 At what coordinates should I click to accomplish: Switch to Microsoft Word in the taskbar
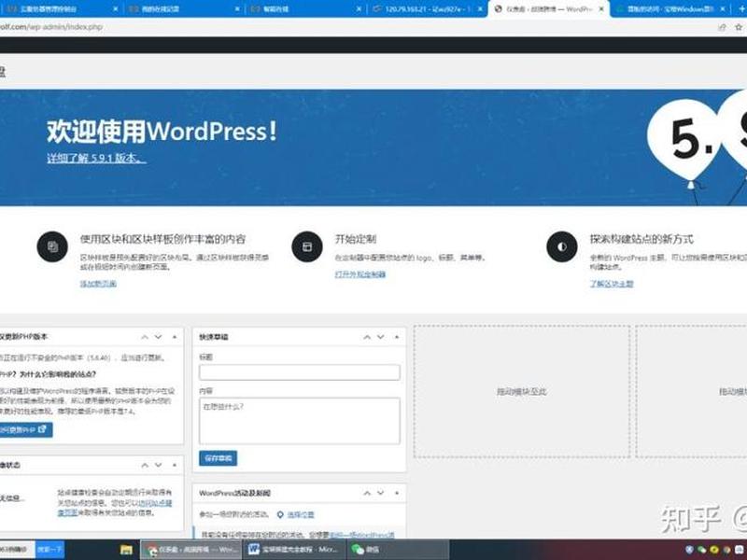(293, 550)
